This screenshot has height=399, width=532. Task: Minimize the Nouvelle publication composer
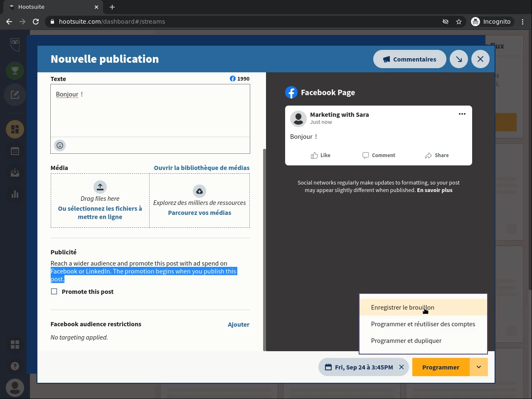point(459,59)
